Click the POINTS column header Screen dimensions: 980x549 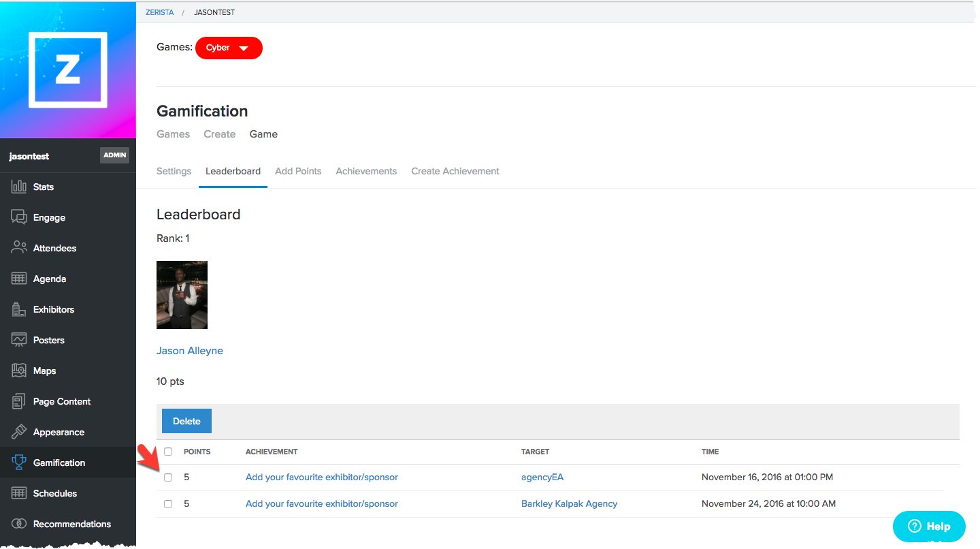(197, 452)
